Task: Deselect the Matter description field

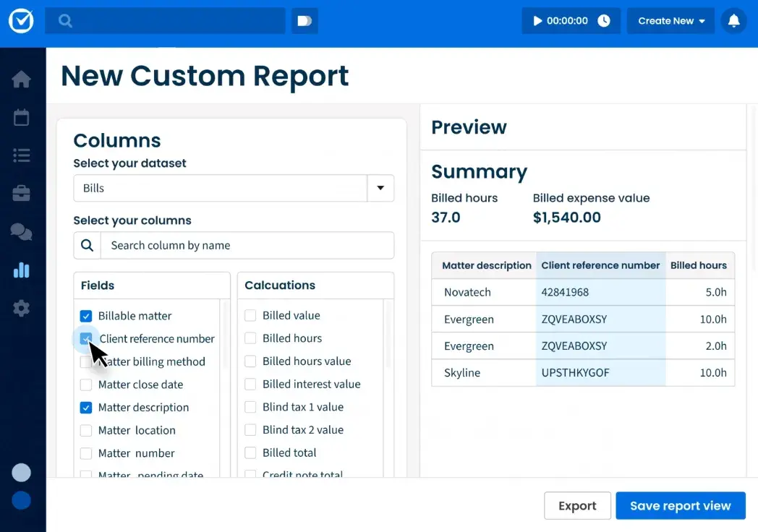Action: [x=86, y=407]
